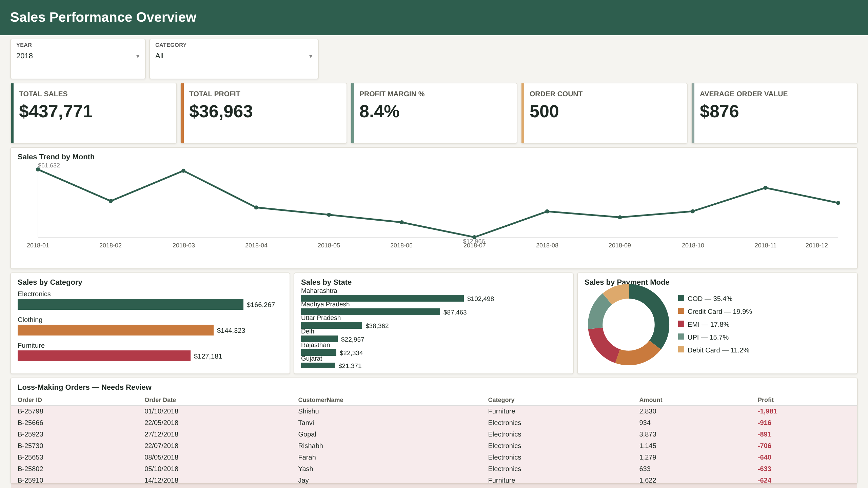Sort table by Order ID column header

click(x=30, y=400)
